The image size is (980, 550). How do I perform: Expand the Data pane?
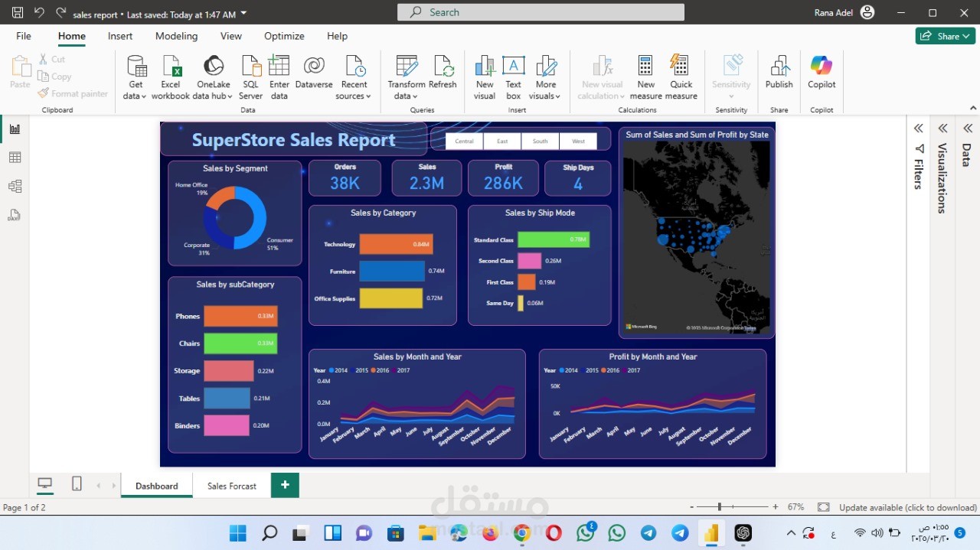pyautogui.click(x=968, y=129)
